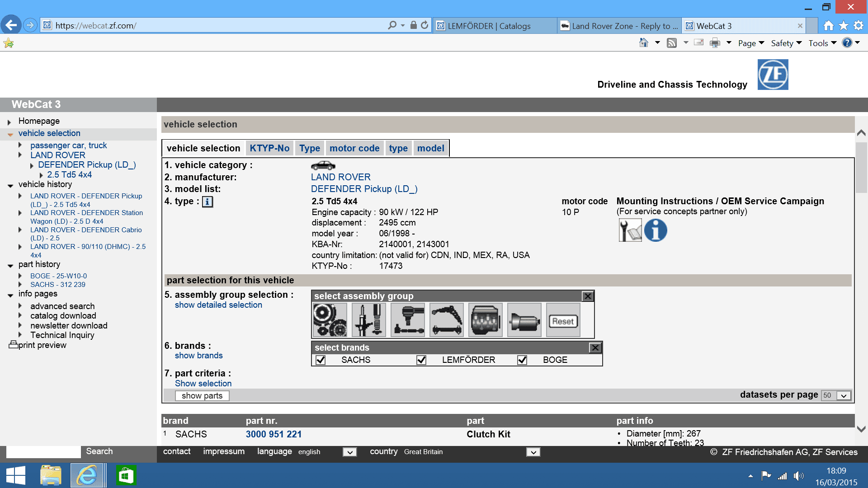The height and width of the screenshot is (488, 868).
Task: Click the browser forward arrow
Action: (30, 25)
